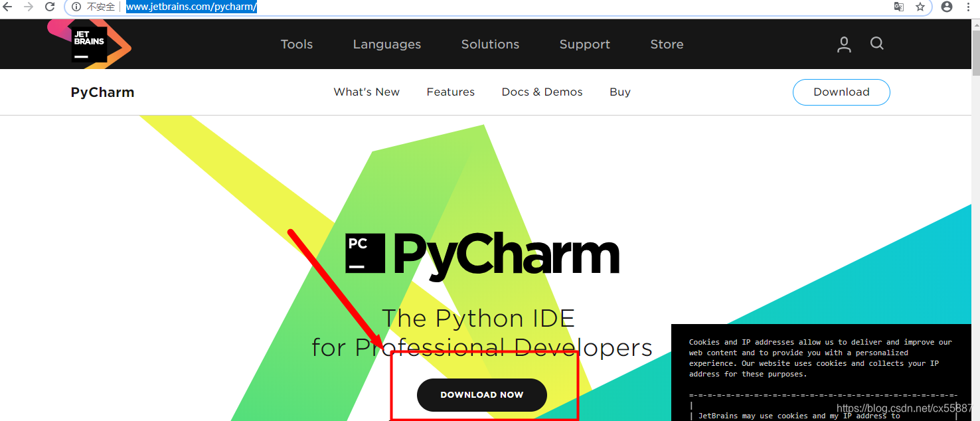Click the address bar URL field

point(498,7)
